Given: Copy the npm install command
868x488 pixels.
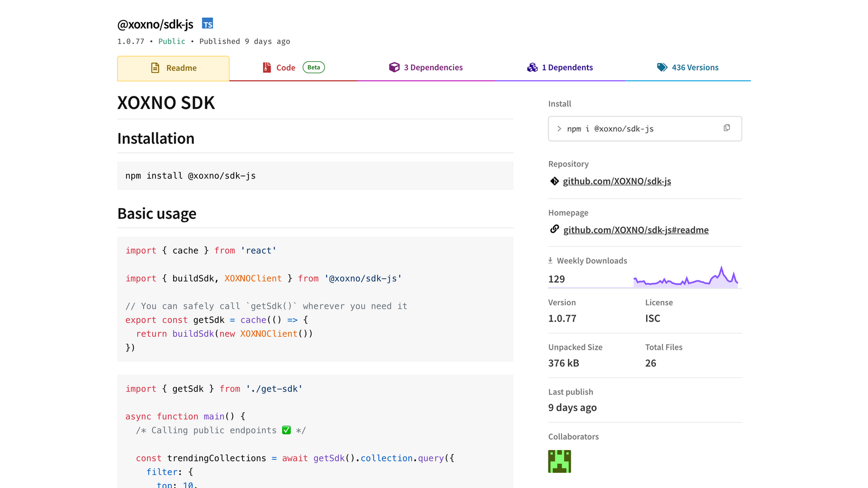Looking at the screenshot, I should (x=726, y=128).
